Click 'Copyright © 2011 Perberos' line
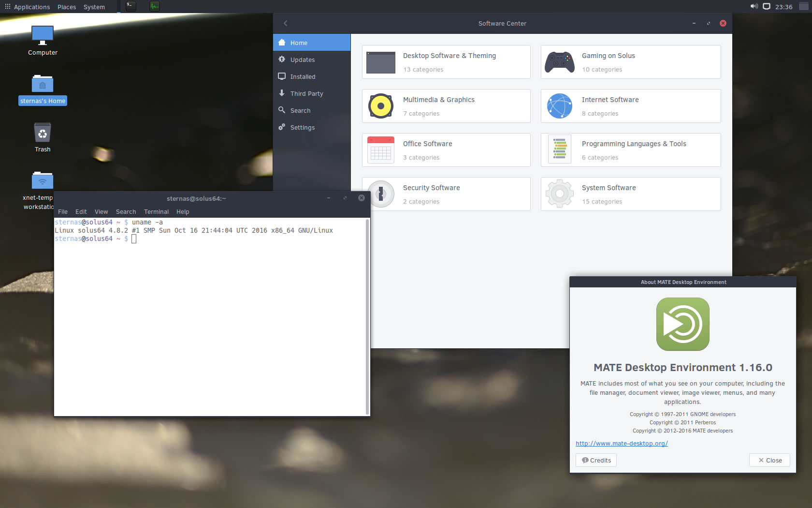Viewport: 812px width, 508px height. click(682, 422)
